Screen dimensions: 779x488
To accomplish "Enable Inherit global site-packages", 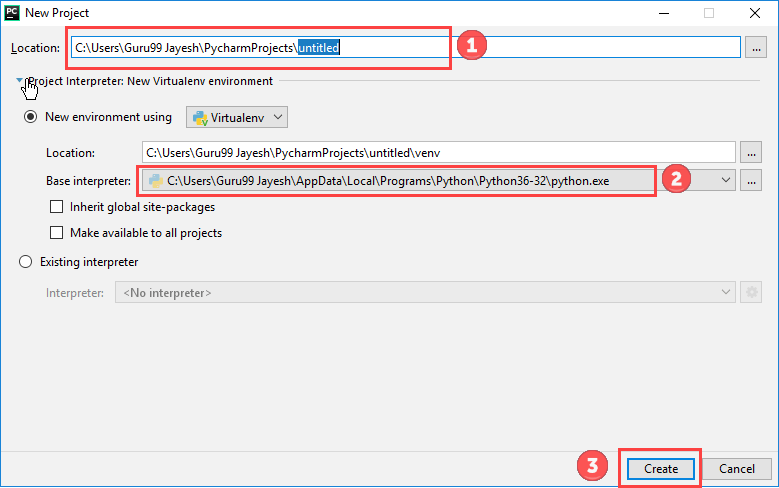I will pos(57,207).
